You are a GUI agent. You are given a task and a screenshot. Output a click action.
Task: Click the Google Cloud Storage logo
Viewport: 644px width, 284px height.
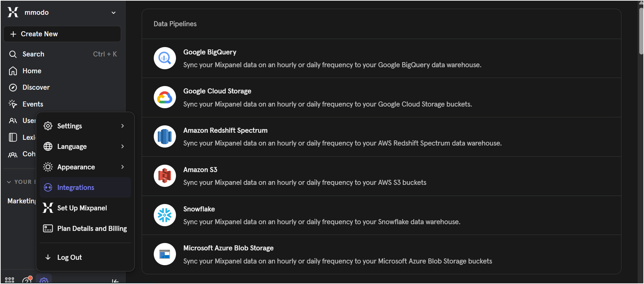tap(165, 97)
